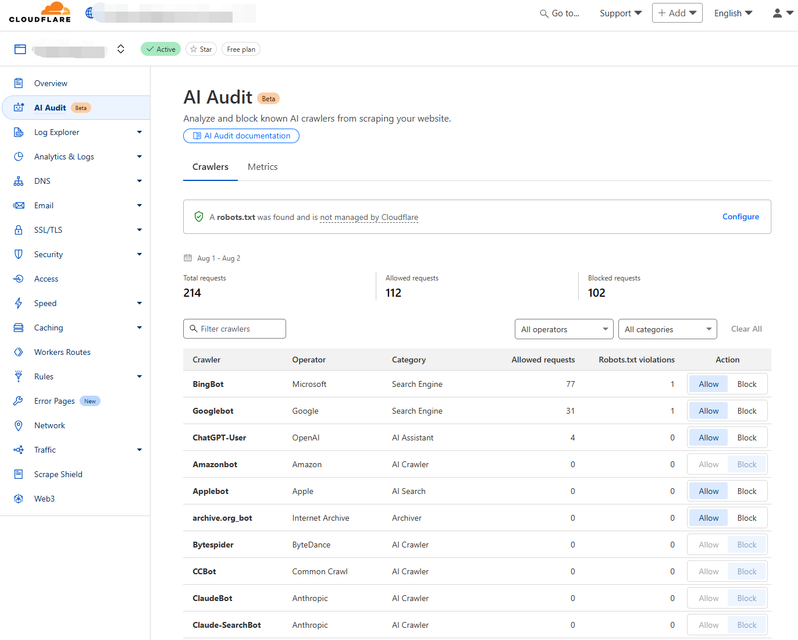Click the DNS sidebar icon
This screenshot has width=798, height=640.
pyautogui.click(x=19, y=181)
